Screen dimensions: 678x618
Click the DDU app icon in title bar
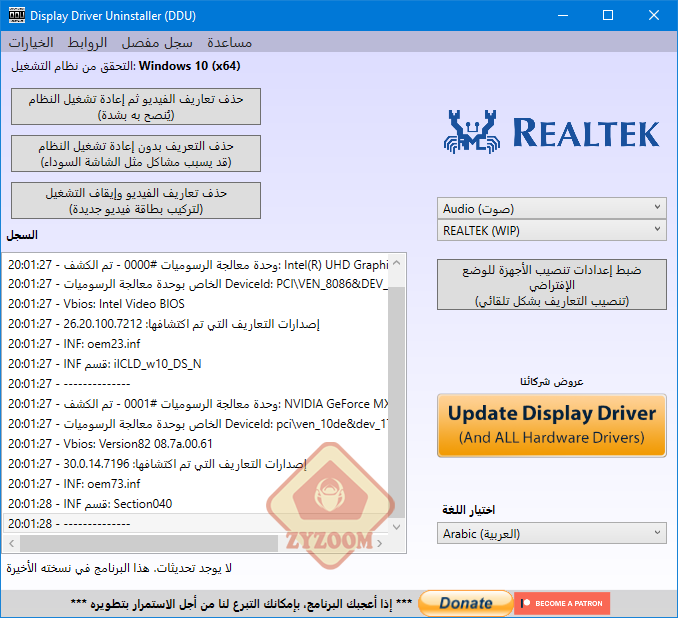pyautogui.click(x=16, y=15)
